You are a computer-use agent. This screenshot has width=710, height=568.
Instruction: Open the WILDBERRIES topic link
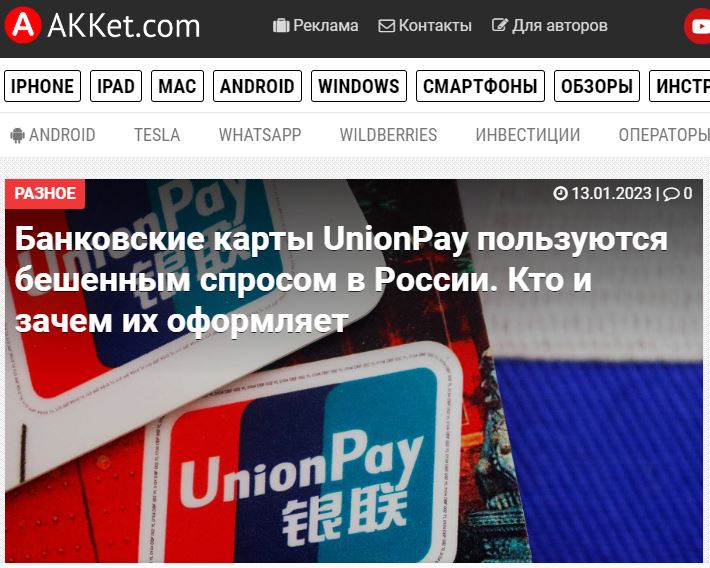click(x=389, y=135)
